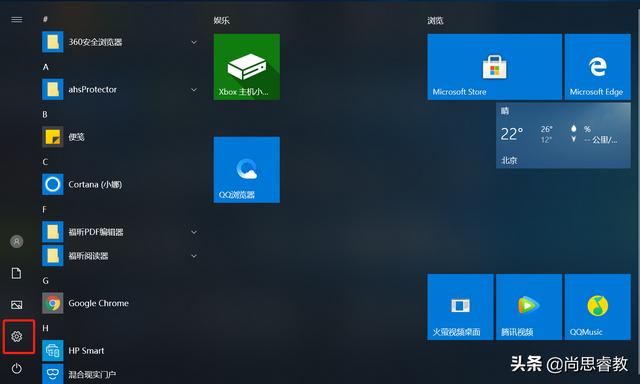Open ahsProtector folder icon
640x384 pixels.
point(53,89)
